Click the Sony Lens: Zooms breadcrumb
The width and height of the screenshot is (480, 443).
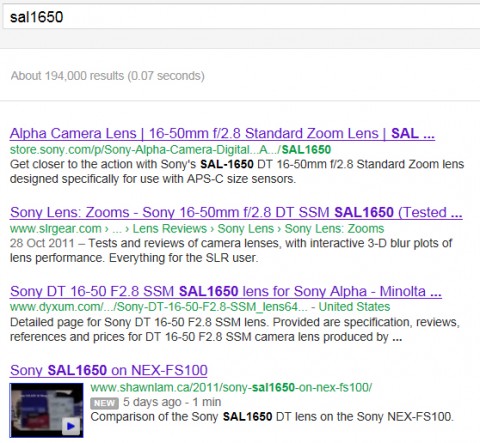[x=334, y=229]
